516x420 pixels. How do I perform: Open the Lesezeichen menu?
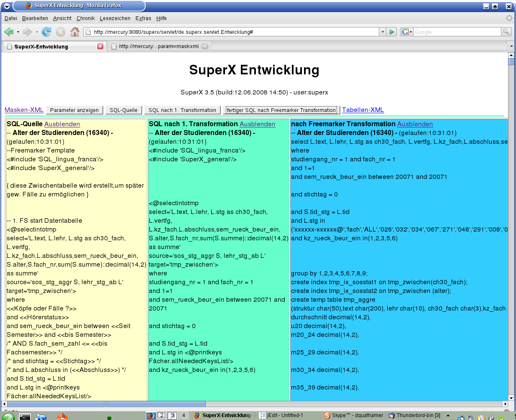(115, 18)
